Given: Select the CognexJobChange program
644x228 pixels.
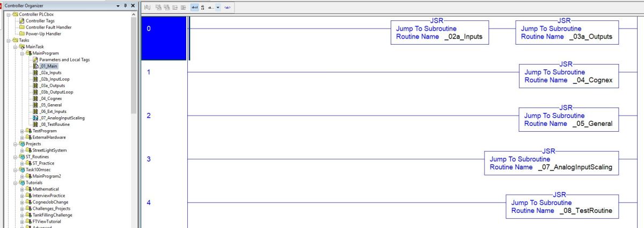Looking at the screenshot, I should point(51,202).
